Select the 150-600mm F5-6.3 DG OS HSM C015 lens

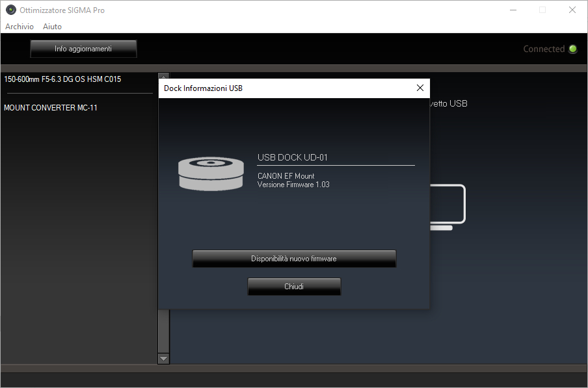point(62,79)
